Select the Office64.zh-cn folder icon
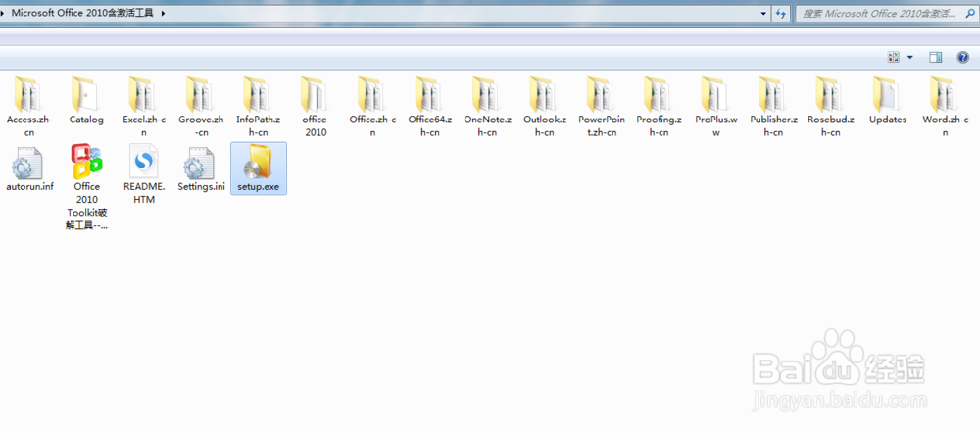Screen dimensions: 980x433 429,94
